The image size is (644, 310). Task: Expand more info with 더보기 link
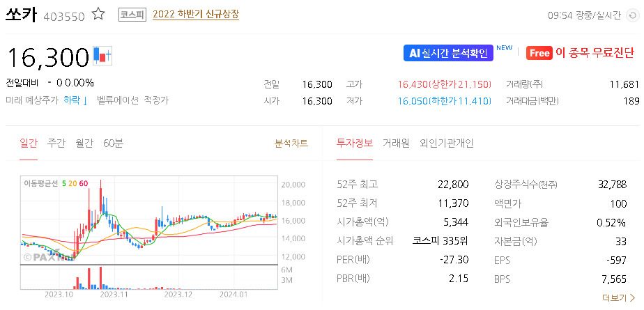(618, 297)
